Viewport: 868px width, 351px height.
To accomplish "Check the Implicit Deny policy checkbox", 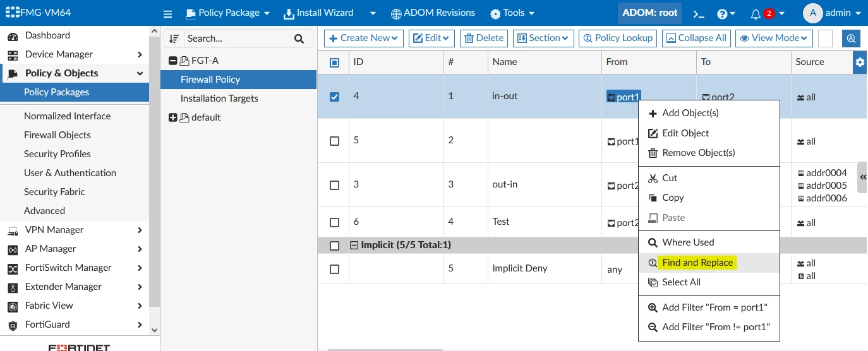I will [x=335, y=270].
